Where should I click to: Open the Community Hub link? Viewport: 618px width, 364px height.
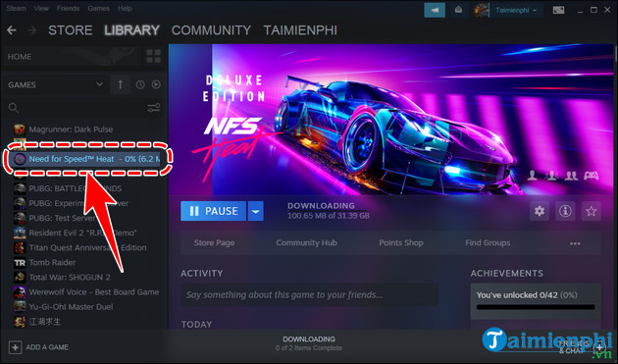[307, 243]
